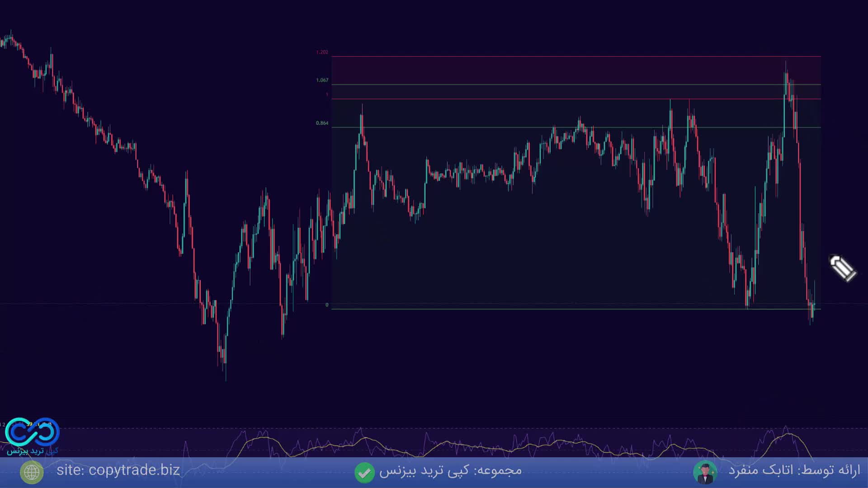This screenshot has width=868, height=488.
Task: Click the green horizontal line at level 0
Action: 542,309
